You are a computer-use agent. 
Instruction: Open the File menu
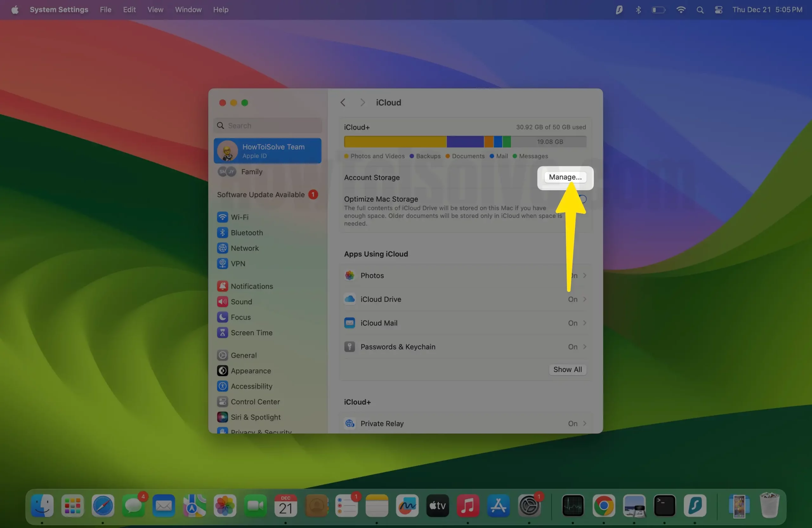coord(105,10)
